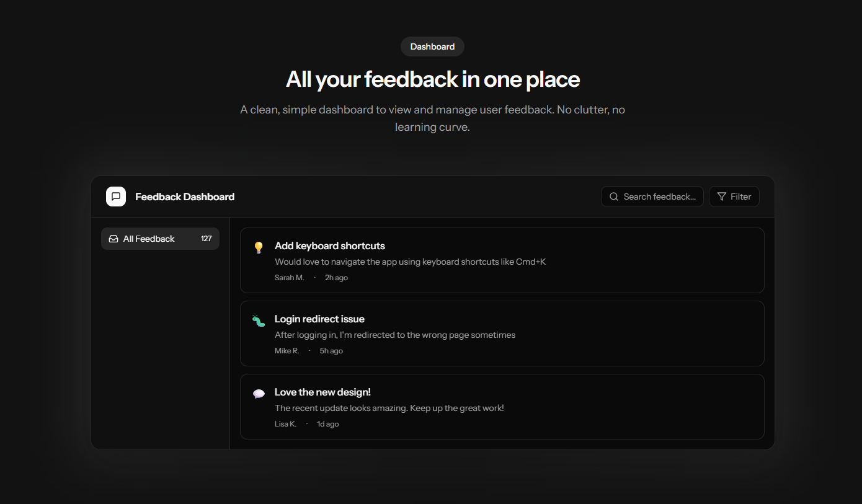Click author name Lisa K.
Viewport: 862px width, 504px height.
pos(285,424)
